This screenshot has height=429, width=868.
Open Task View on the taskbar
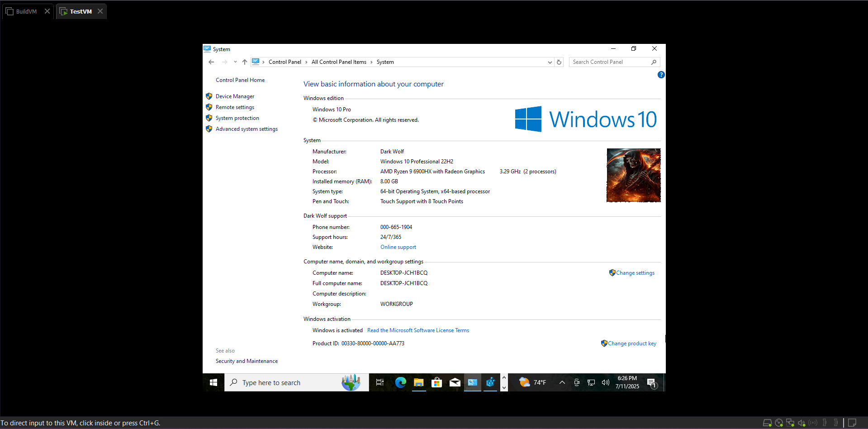tap(380, 382)
